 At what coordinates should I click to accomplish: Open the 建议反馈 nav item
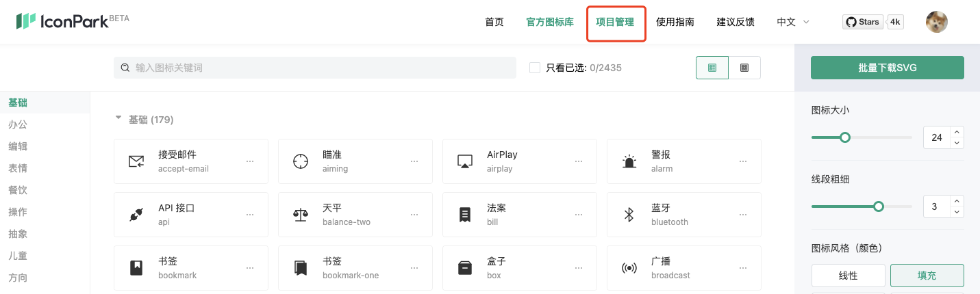[736, 22]
